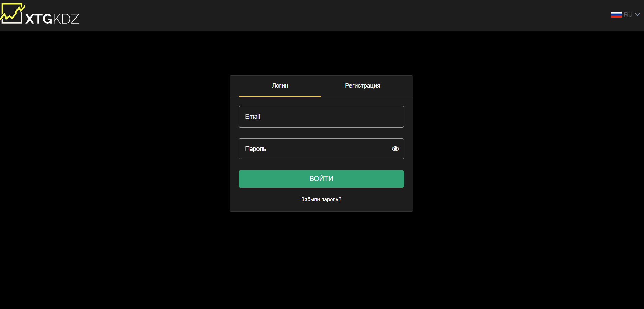Switch to the Логин tab
This screenshot has height=309, width=644.
(x=280, y=86)
